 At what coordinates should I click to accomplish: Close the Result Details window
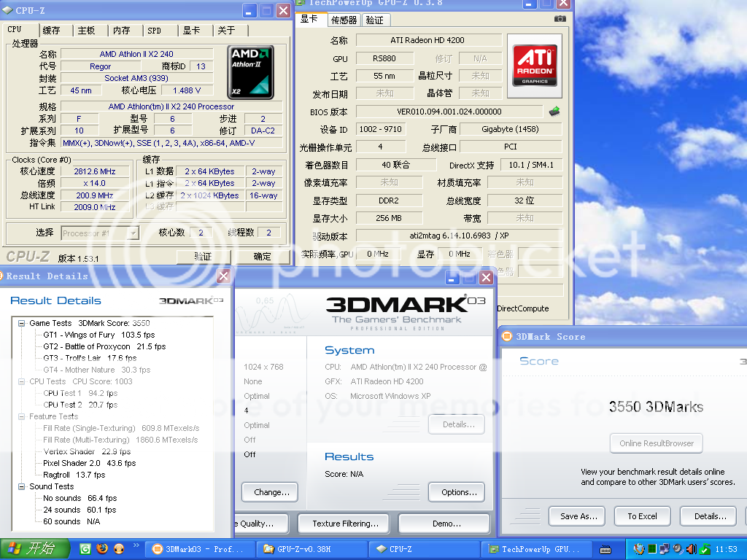223,276
